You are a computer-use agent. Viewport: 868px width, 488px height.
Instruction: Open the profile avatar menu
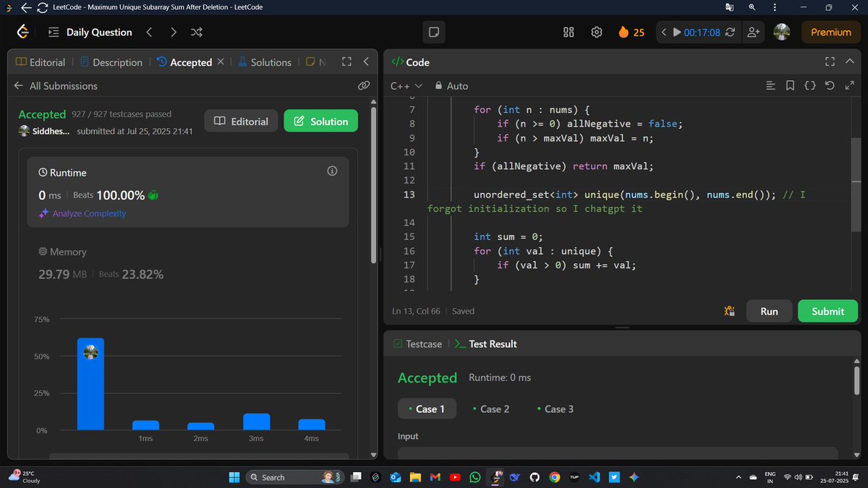tap(781, 32)
